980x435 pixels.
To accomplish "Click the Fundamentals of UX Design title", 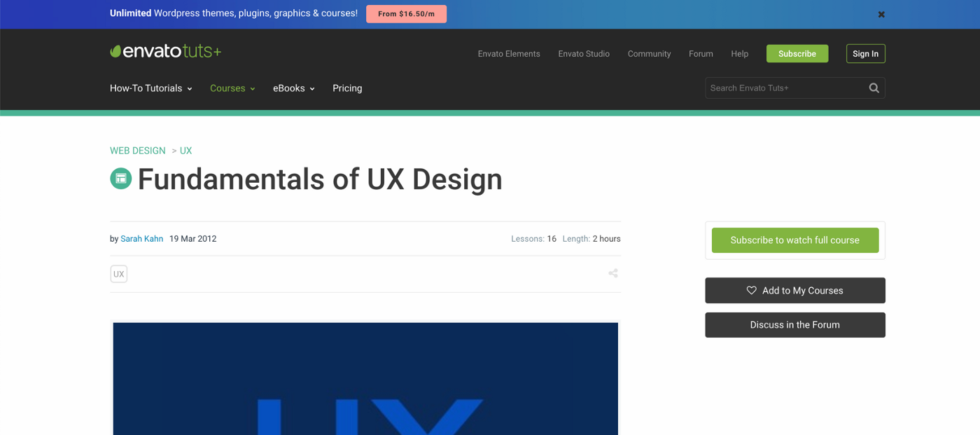I will [320, 179].
